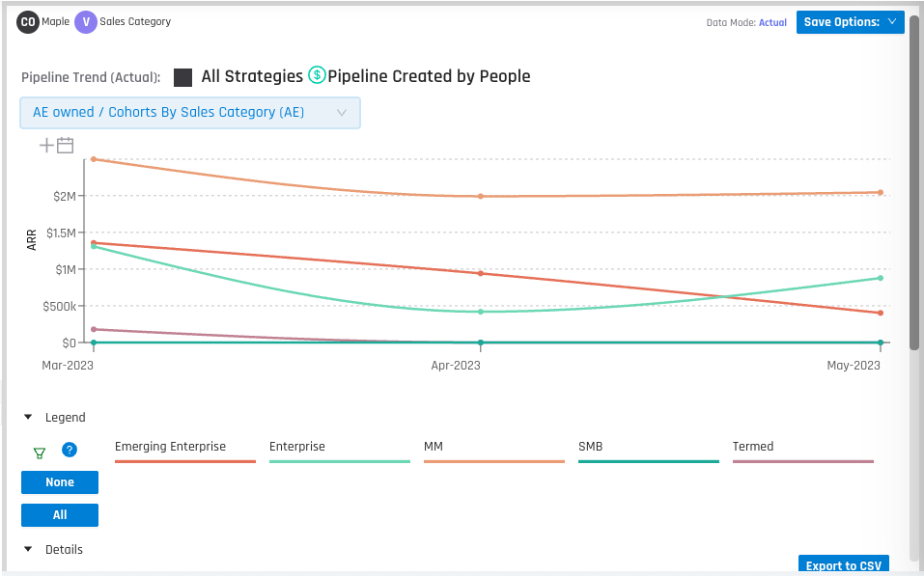The height and width of the screenshot is (576, 924).
Task: Click the Apr-2023 axis label
Action: (456, 365)
